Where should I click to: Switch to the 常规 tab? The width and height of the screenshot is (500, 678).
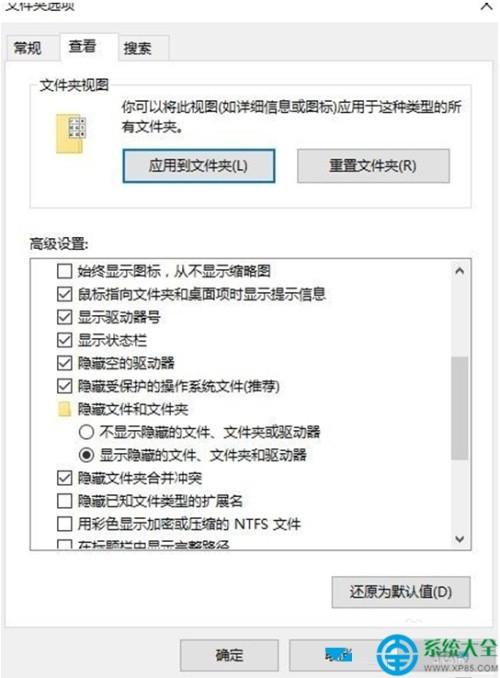tap(28, 48)
